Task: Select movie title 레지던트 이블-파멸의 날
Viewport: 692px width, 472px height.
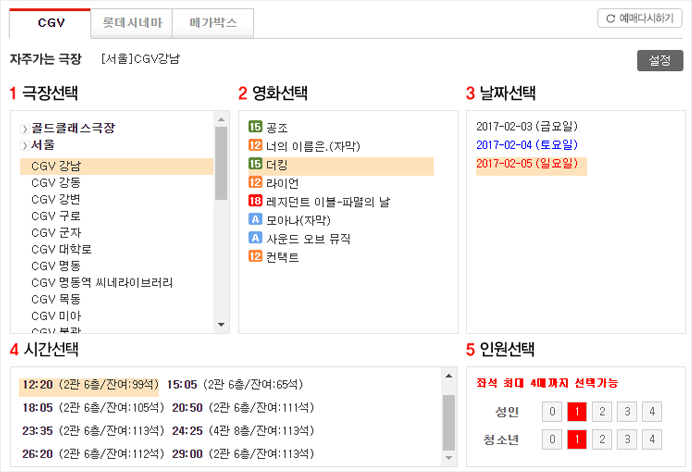Action: pyautogui.click(x=328, y=202)
